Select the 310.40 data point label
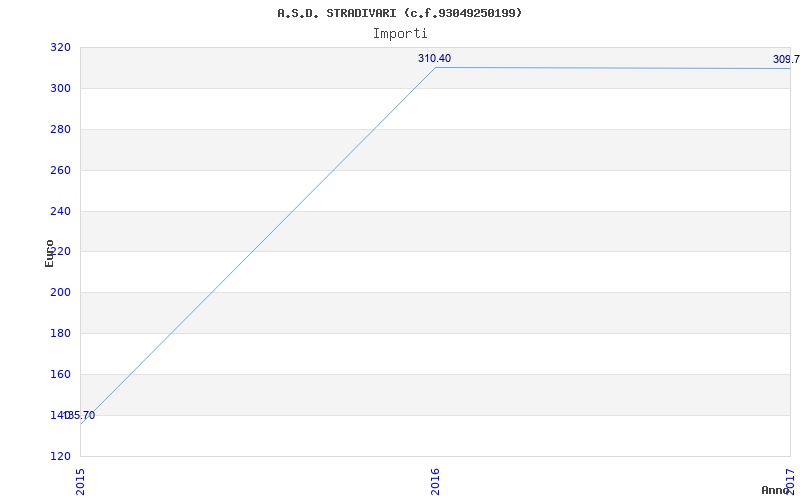This screenshot has height=500, width=800. [434, 58]
